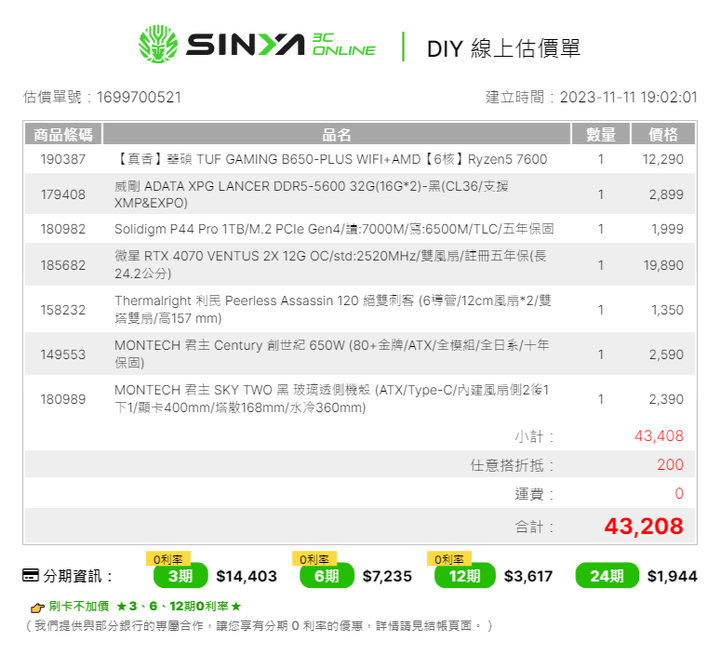Click the MONTECH Century 650W product name
Viewport: 720px width, 655px height.
click(332, 354)
